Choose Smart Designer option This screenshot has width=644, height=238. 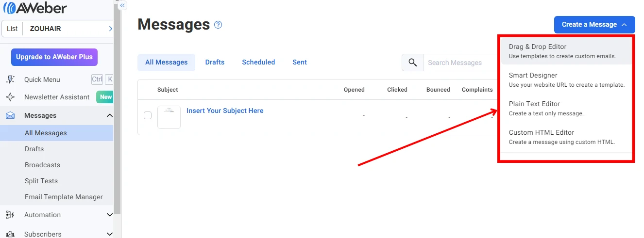tap(566, 79)
